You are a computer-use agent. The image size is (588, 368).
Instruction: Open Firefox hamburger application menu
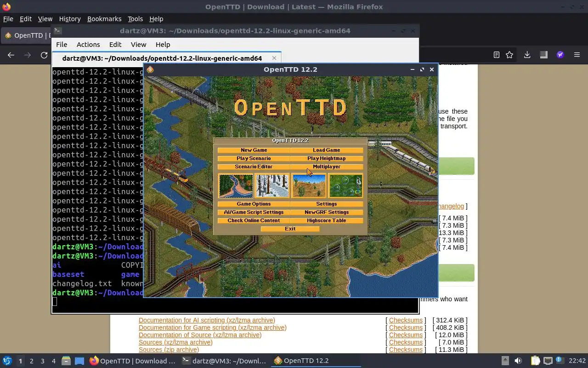pos(577,55)
